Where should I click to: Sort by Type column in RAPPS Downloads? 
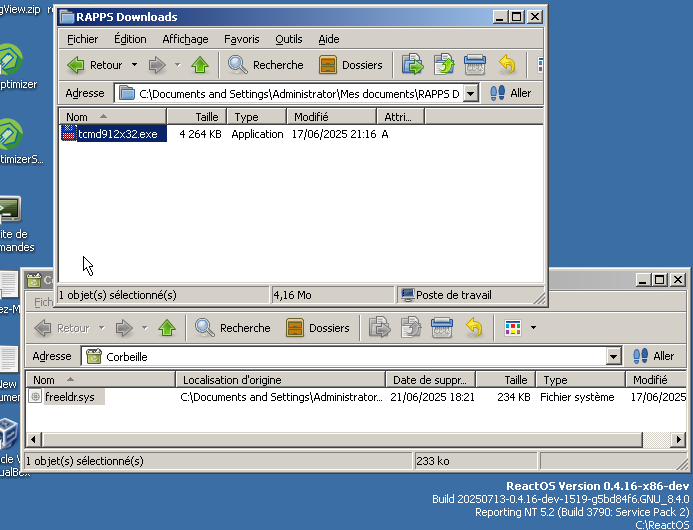[x=256, y=117]
